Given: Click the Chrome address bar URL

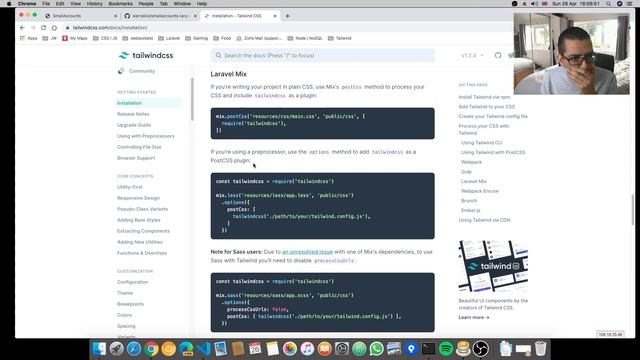Looking at the screenshot, I should pyautogui.click(x=110, y=27).
